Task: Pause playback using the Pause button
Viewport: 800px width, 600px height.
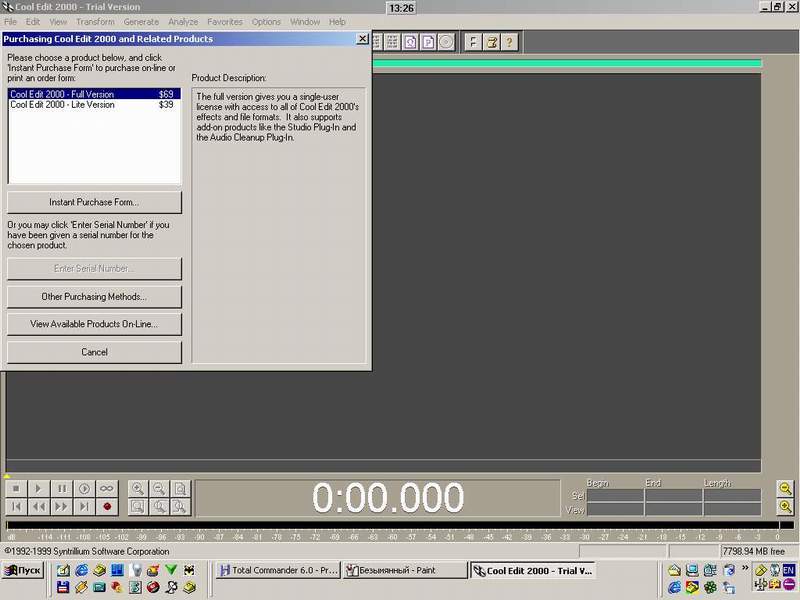Action: click(x=62, y=489)
